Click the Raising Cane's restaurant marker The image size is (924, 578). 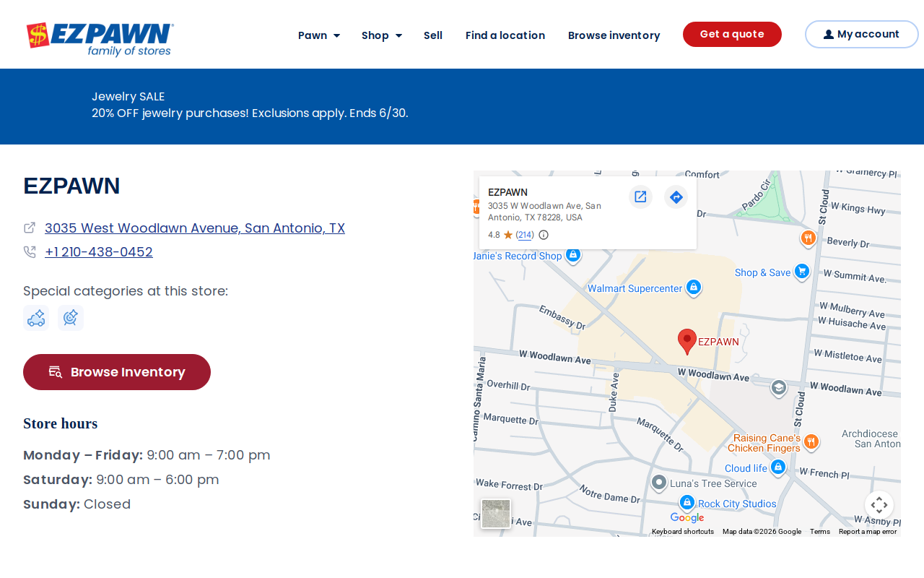click(811, 441)
